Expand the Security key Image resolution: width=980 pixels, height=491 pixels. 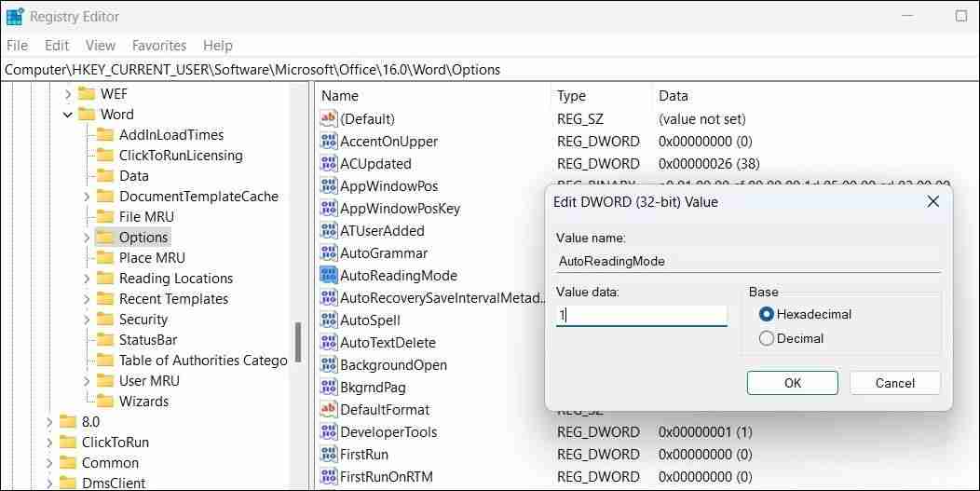87,321
